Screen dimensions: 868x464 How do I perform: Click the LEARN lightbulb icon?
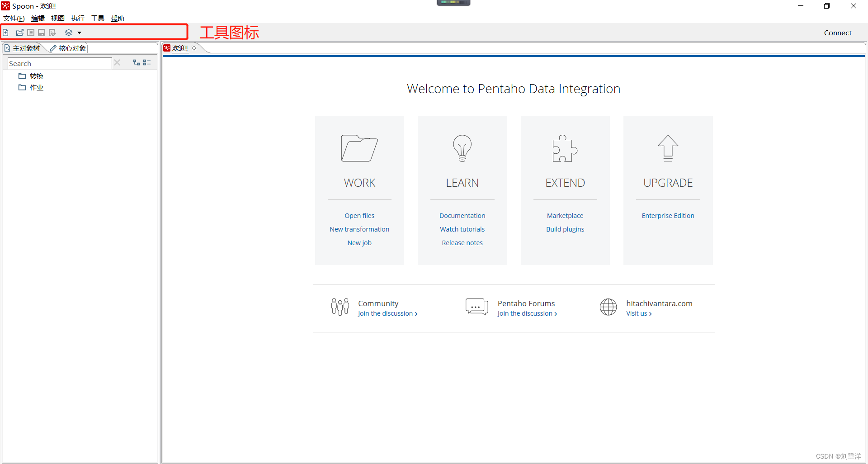(x=462, y=148)
